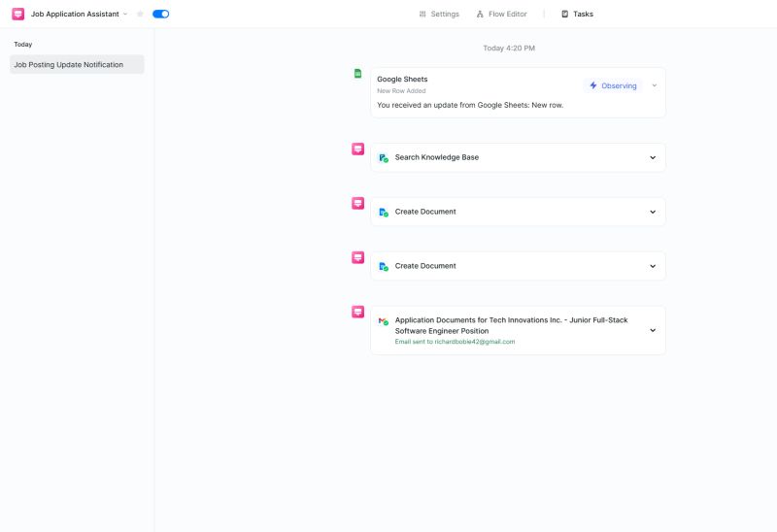Screen dimensions: 777x532
Task: Click the Flow Editor branch icon
Action: click(480, 14)
